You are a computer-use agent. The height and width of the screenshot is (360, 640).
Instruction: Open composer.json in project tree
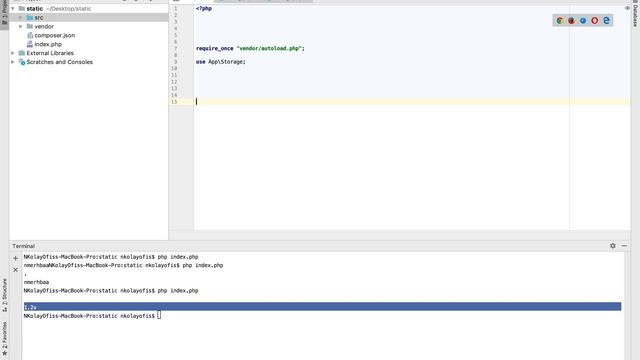[55, 35]
